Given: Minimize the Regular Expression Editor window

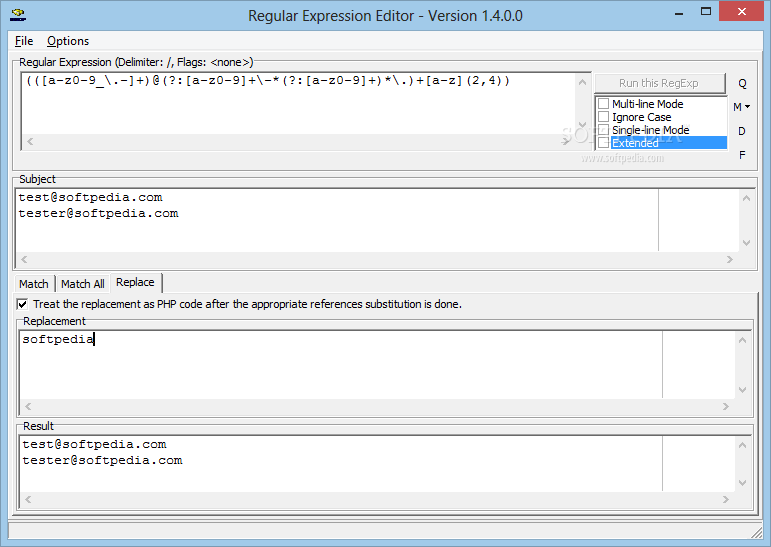Looking at the screenshot, I should (679, 13).
